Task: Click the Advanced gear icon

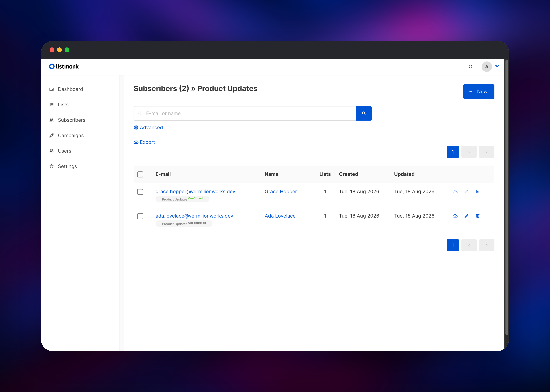Action: [136, 128]
